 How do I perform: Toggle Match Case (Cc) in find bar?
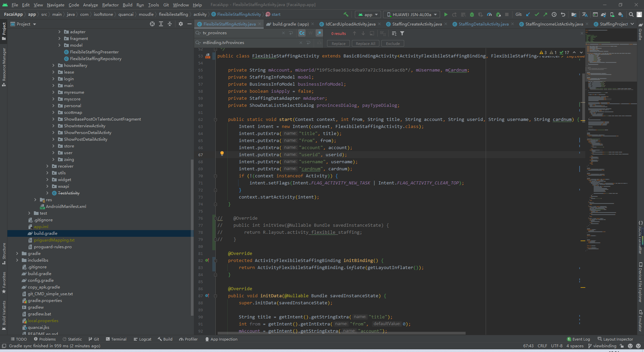coord(302,33)
